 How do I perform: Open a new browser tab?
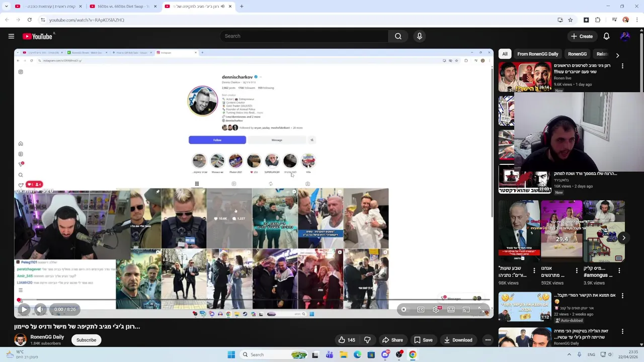click(x=242, y=7)
